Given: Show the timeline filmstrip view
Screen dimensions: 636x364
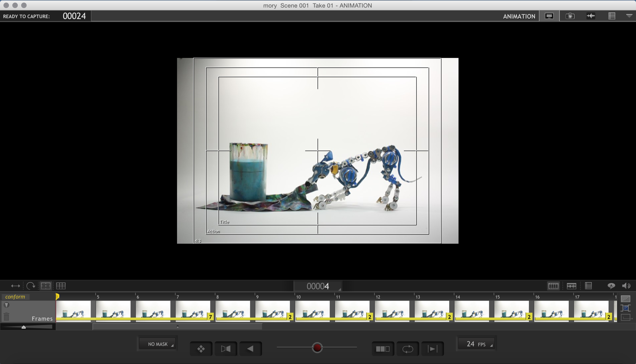Looking at the screenshot, I should point(553,286).
